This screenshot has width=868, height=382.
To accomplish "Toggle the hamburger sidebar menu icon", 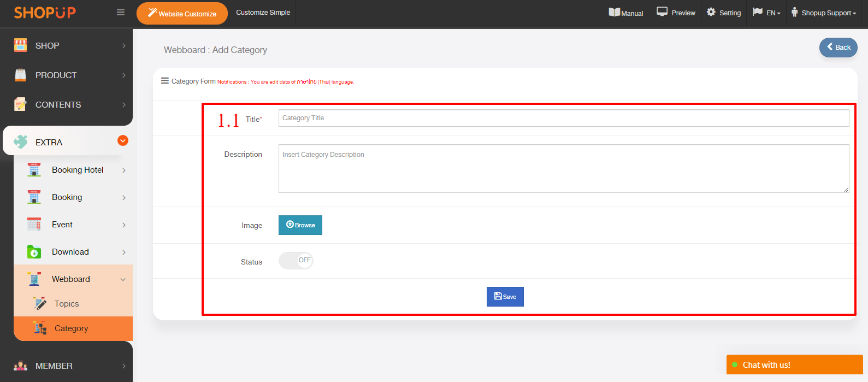I will tap(121, 13).
